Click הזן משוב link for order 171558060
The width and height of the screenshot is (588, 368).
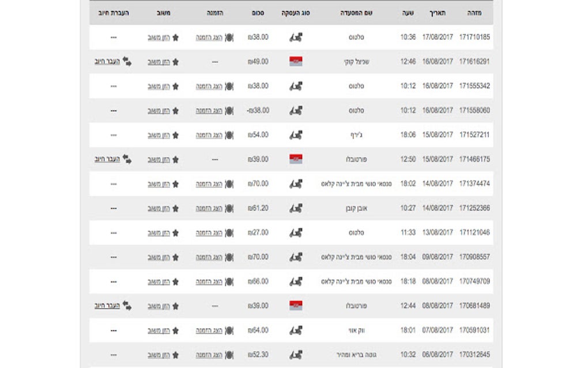coord(159,111)
